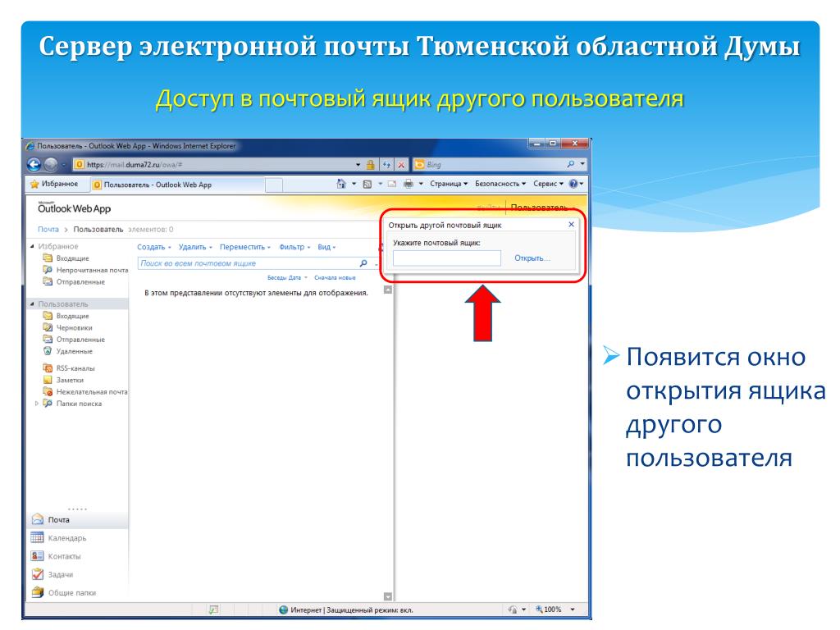Screen dimensions: 840x630
Task: Open a new browser tab
Action: click(274, 185)
